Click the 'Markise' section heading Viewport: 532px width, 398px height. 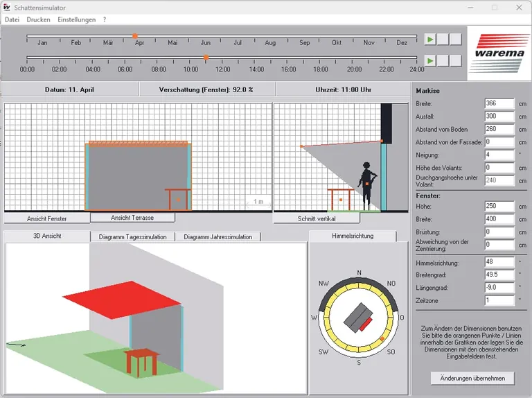427,91
